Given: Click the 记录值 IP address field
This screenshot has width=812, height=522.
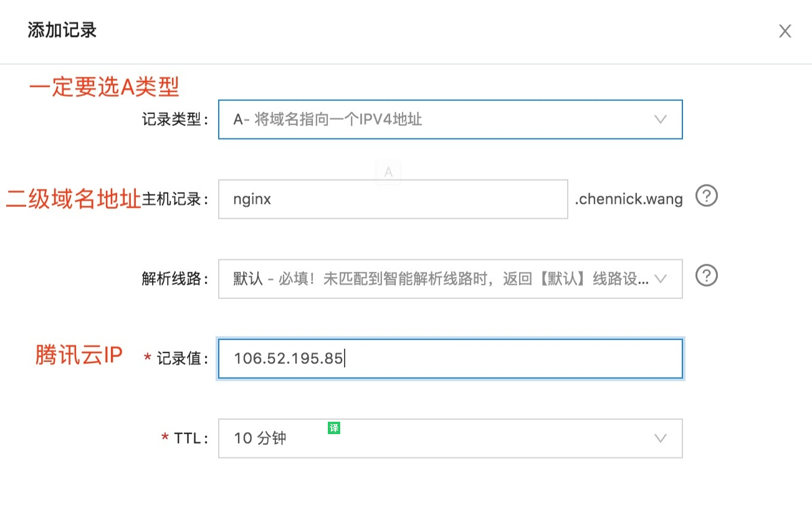Looking at the screenshot, I should pos(451,359).
